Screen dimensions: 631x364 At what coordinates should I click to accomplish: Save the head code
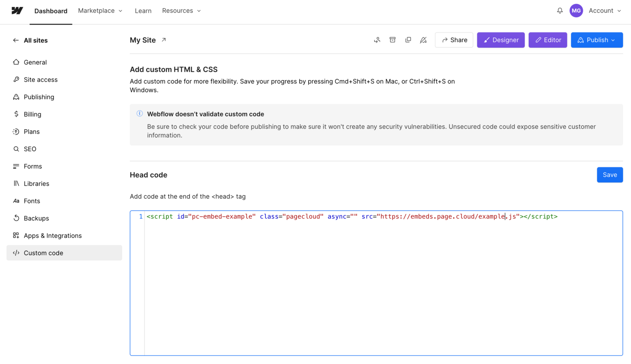(x=610, y=175)
